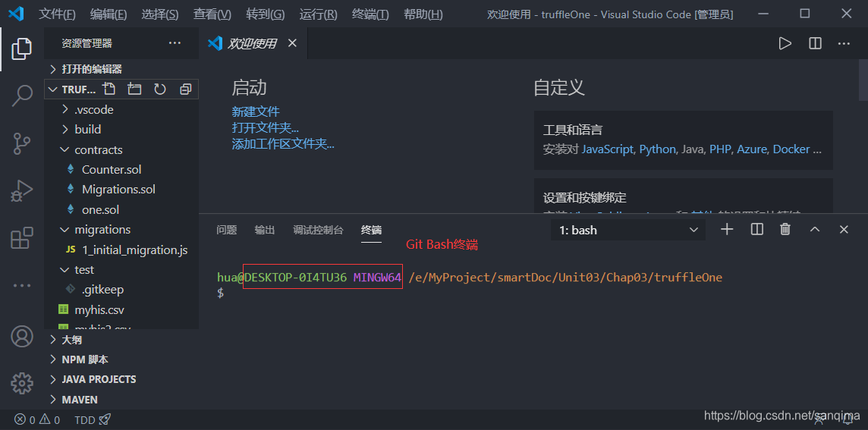The height and width of the screenshot is (430, 868).
Task: Open the Run and Debug view
Action: pos(21,191)
